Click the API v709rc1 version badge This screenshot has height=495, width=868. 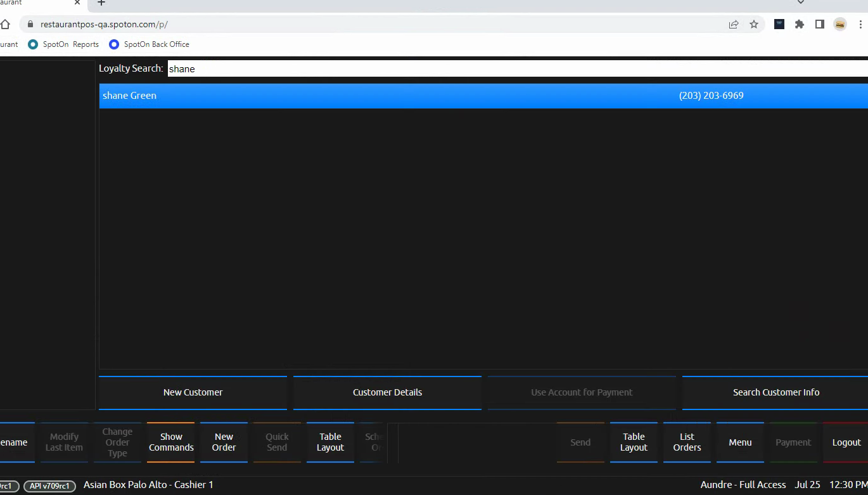click(50, 486)
